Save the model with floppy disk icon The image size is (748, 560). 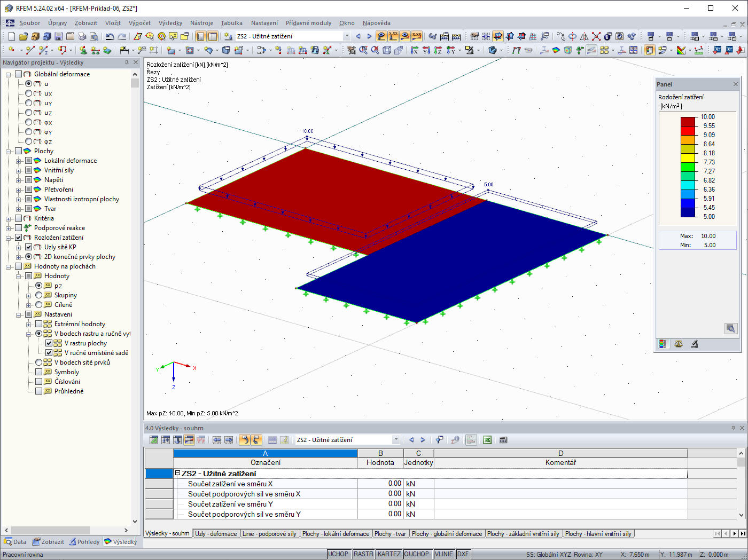click(58, 36)
